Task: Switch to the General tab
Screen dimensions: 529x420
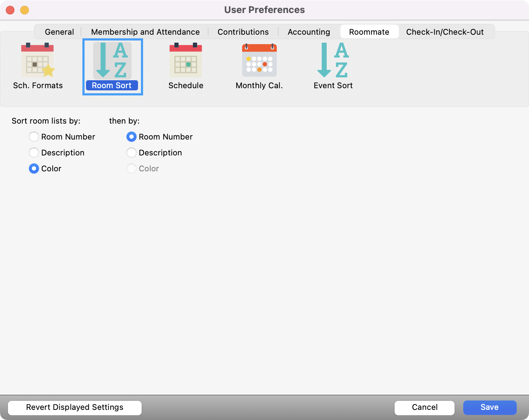Action: (59, 32)
